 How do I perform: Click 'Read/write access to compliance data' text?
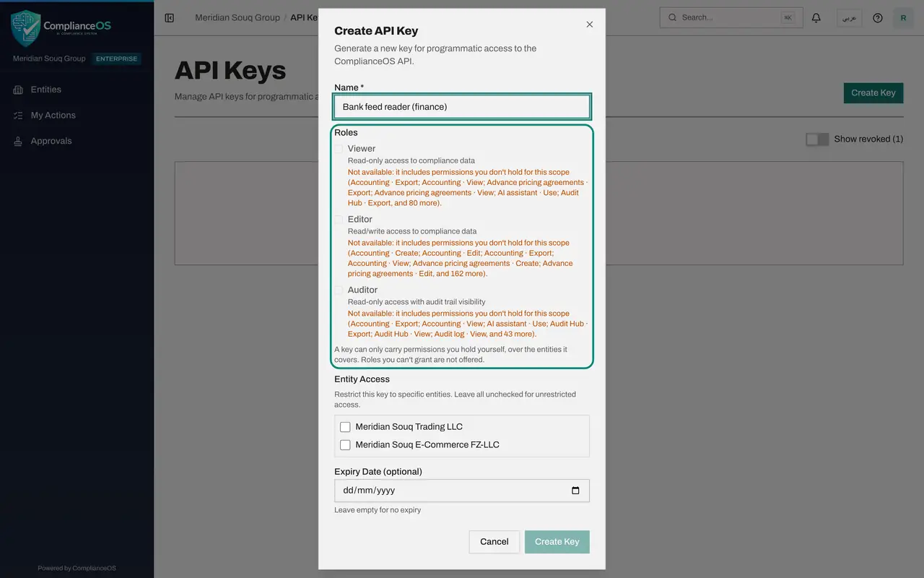point(412,231)
